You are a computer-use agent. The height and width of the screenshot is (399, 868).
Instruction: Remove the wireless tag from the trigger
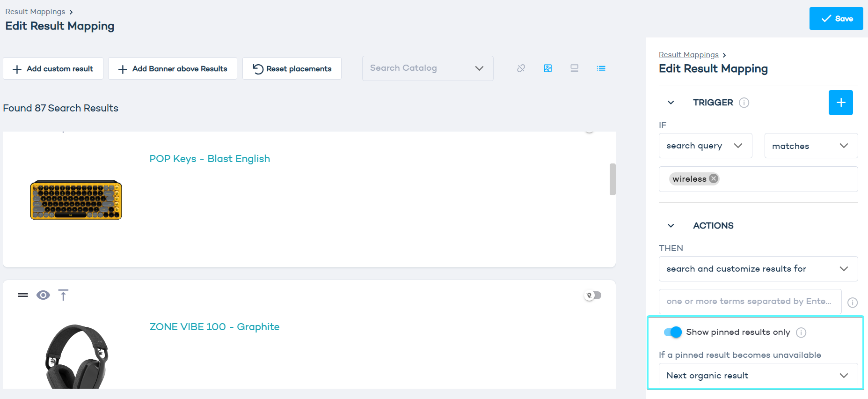coord(714,178)
